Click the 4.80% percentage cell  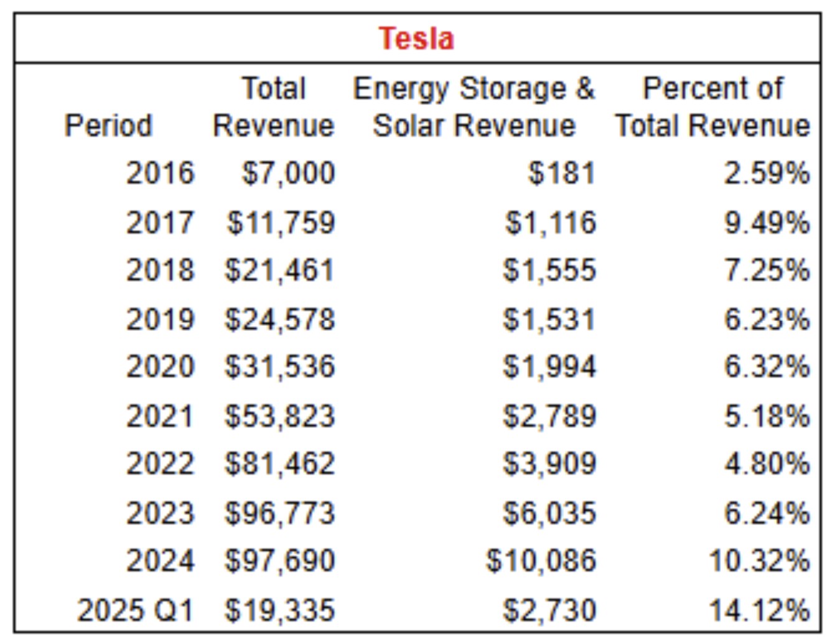tap(767, 464)
